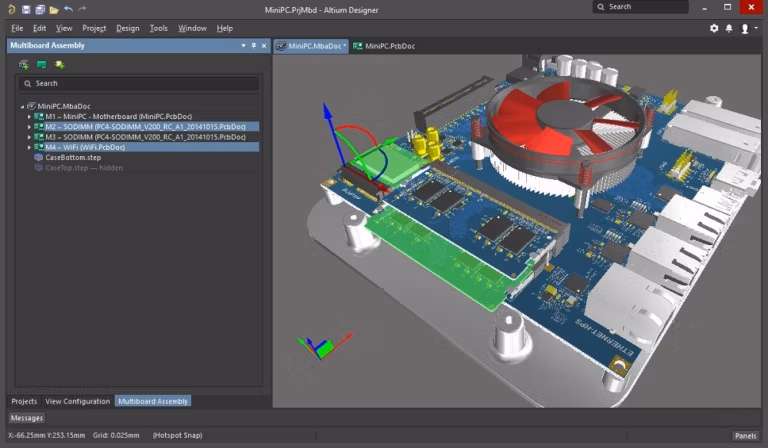768x448 pixels.
Task: Open the user account dropdown arrow
Action: coord(756,28)
